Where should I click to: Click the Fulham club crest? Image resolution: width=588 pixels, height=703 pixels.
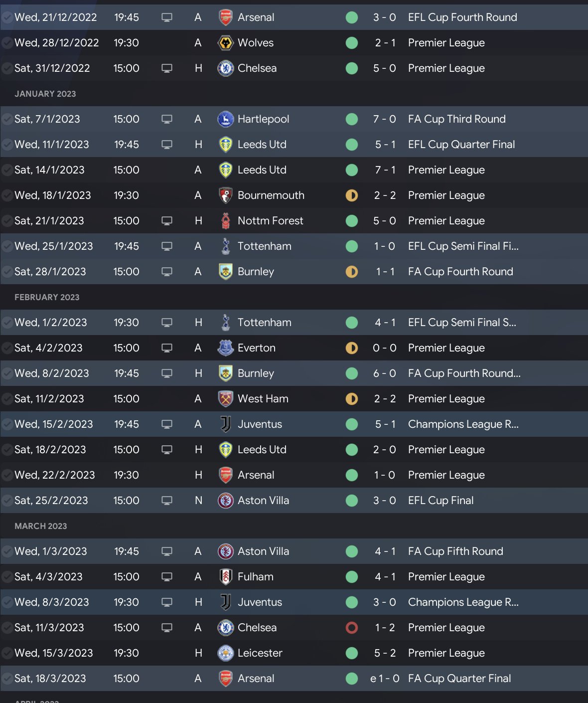tap(226, 577)
